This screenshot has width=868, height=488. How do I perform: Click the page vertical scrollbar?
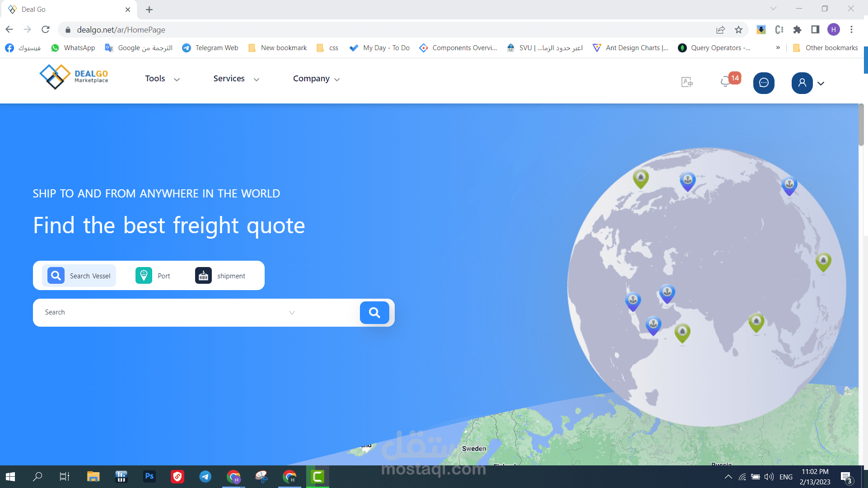862,125
